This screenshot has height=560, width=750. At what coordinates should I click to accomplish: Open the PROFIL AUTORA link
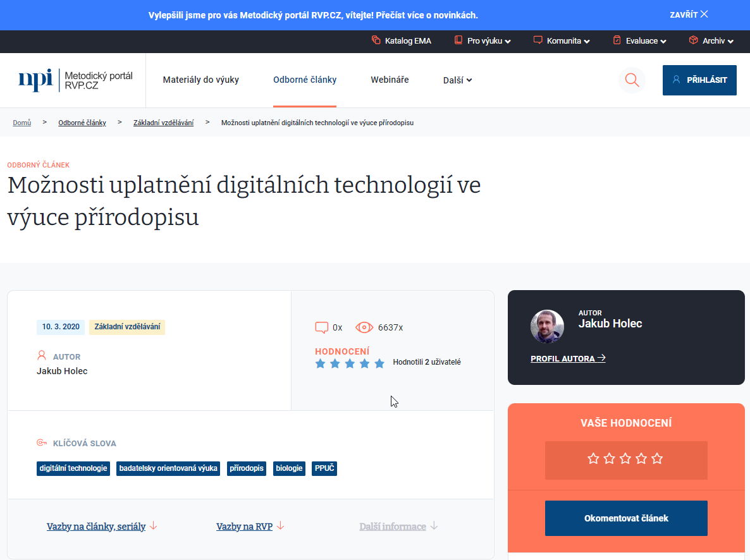click(x=568, y=358)
